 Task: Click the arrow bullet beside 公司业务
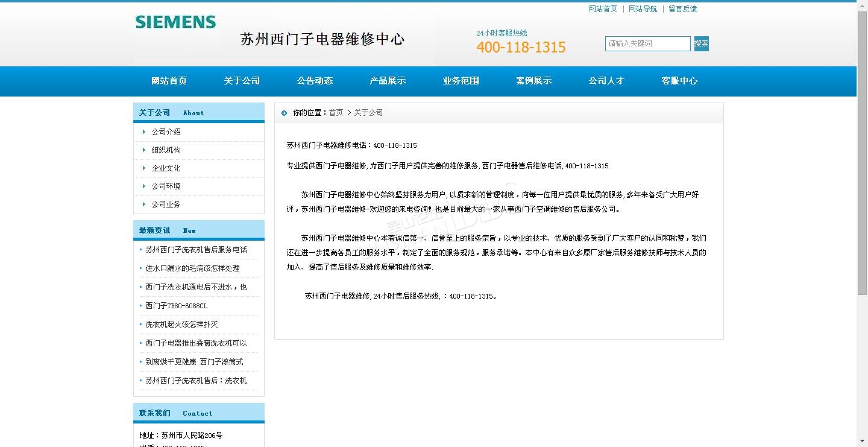[144, 204]
